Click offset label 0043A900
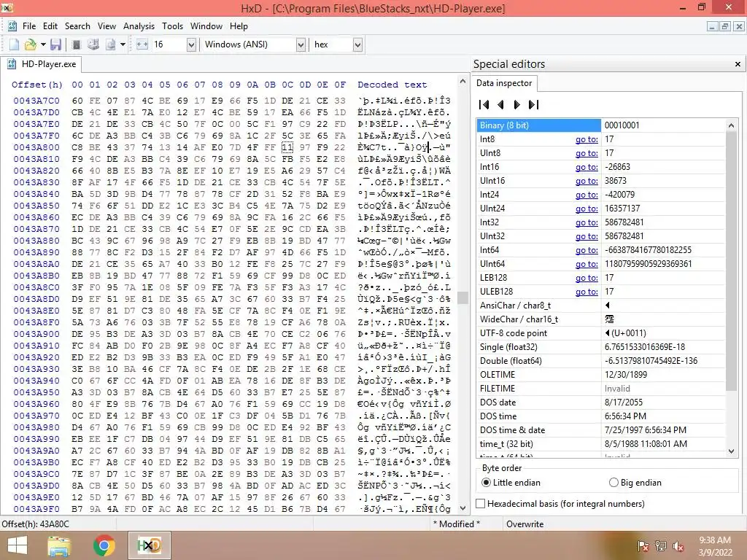This screenshot has width=747, height=560. tap(36, 334)
